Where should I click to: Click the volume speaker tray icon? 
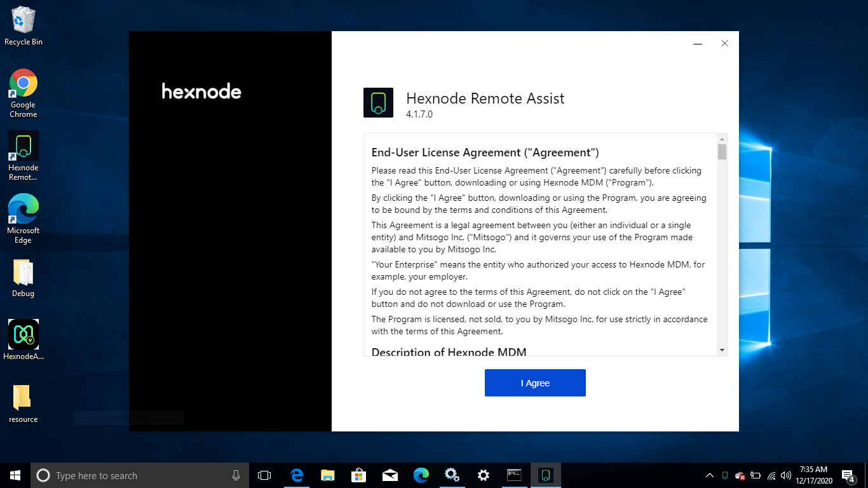pyautogui.click(x=786, y=475)
